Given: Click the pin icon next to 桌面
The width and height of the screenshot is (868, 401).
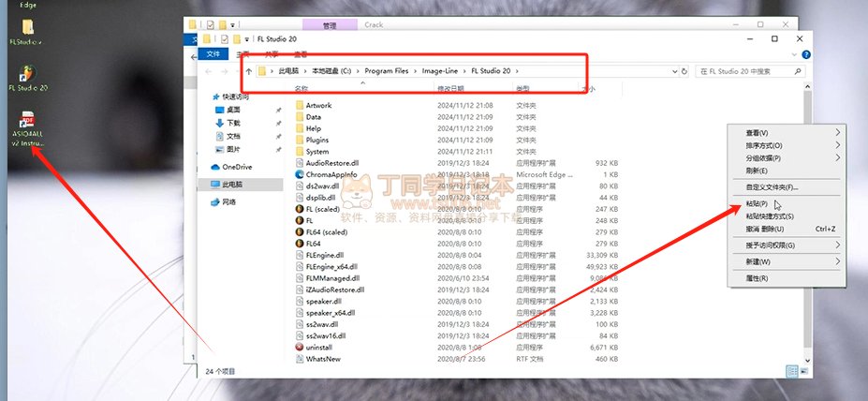Looking at the screenshot, I should click(x=278, y=110).
